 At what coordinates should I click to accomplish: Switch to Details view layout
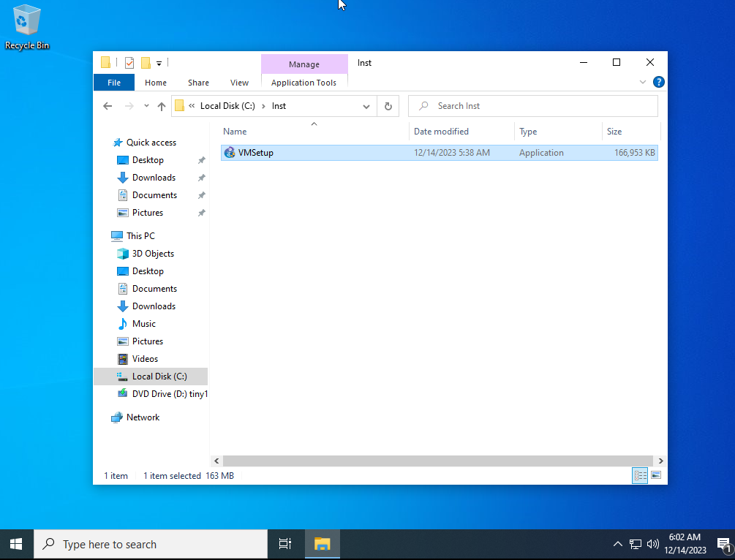coord(641,476)
